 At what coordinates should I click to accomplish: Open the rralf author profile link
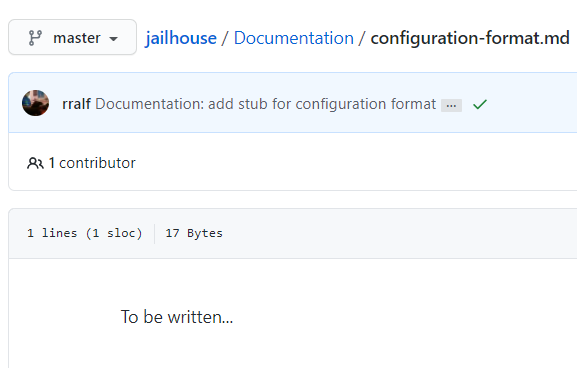tap(76, 104)
